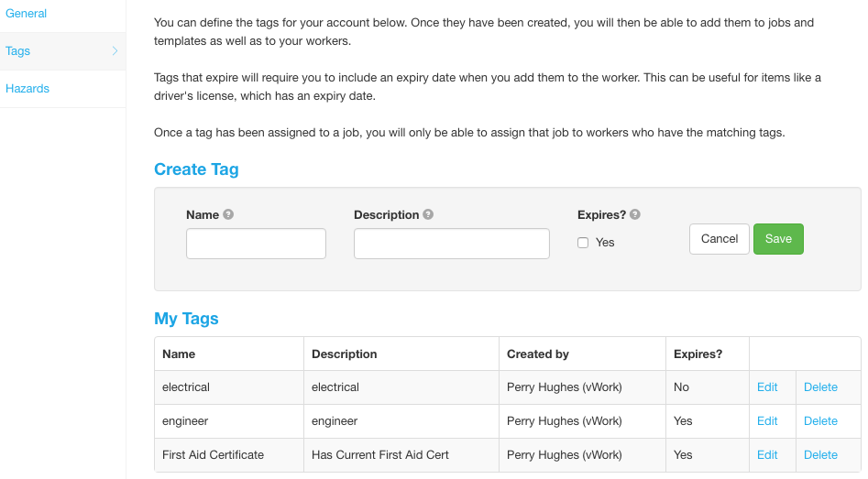Open the Hazards sidebar section
Screen dimensions: 868x479
click(x=27, y=89)
